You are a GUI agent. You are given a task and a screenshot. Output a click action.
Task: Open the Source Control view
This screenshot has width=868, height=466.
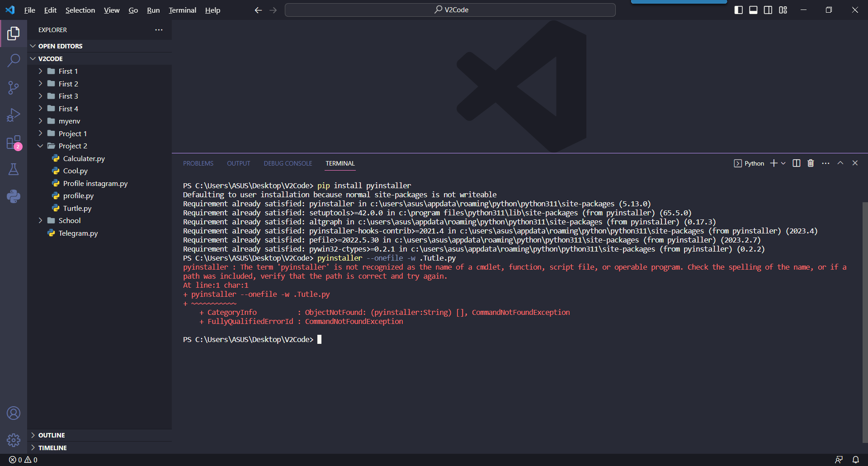[14, 87]
